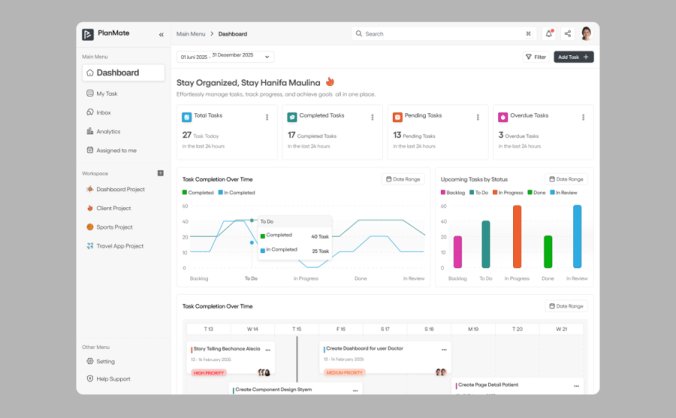Viewport: 676px width, 418px height.
Task: Click the Add Task button
Action: [x=574, y=57]
